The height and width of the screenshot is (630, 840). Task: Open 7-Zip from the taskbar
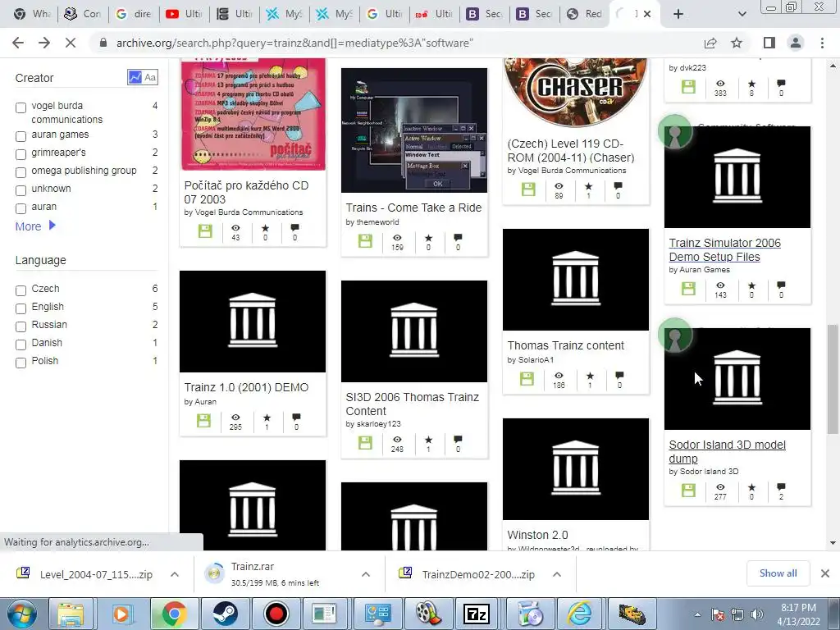[477, 614]
